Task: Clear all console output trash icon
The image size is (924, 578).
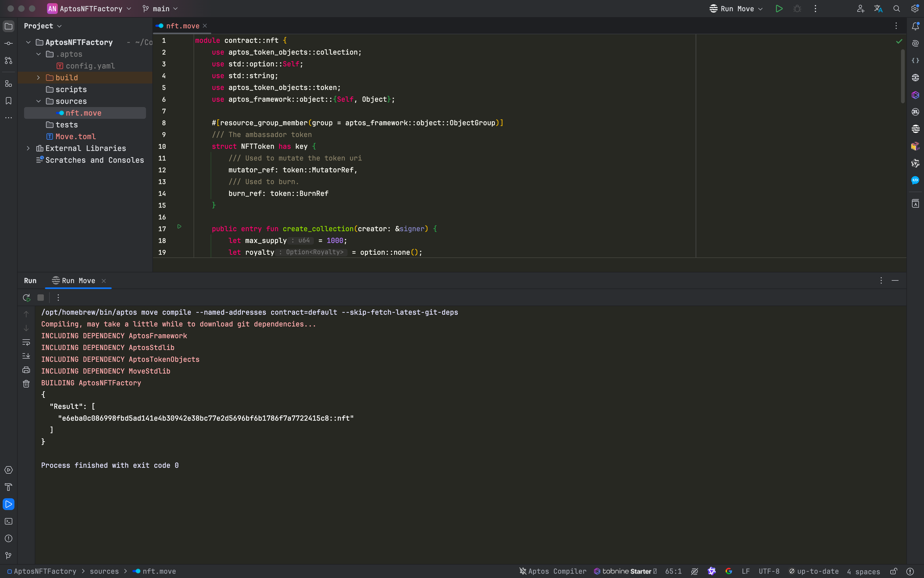Action: click(x=26, y=384)
